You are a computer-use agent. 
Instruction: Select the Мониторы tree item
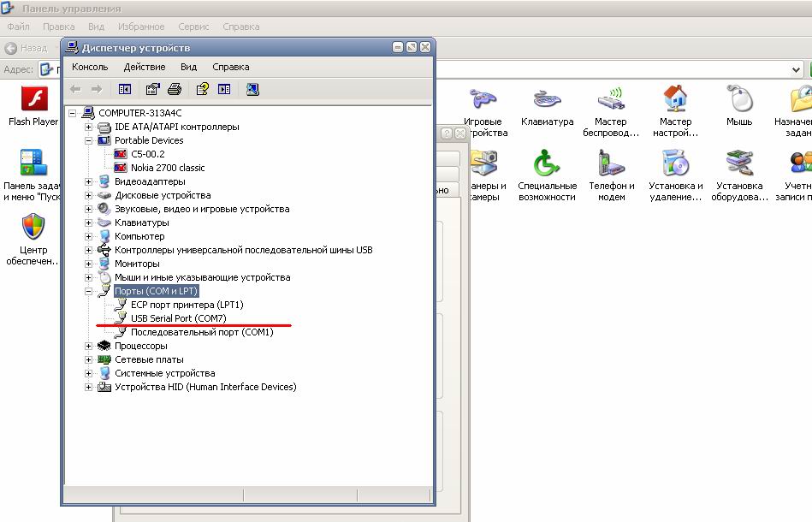pos(137,264)
